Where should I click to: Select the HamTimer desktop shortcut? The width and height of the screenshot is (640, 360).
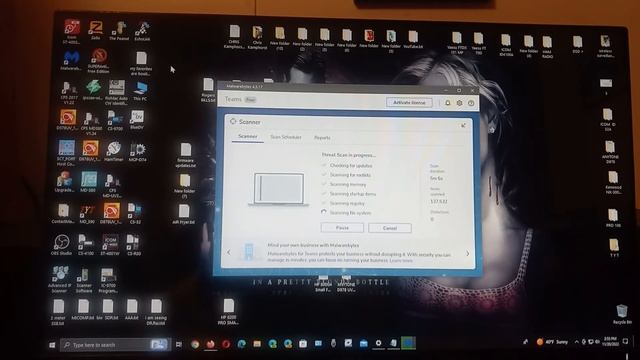pyautogui.click(x=113, y=151)
